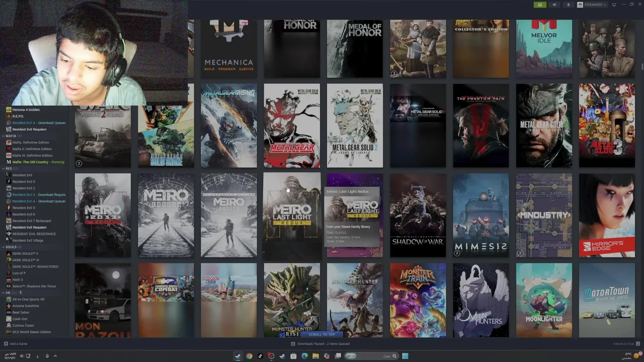Viewport: 644px width, 362px height.
Task: Open TikTok from the taskbar
Action: click(x=260, y=356)
